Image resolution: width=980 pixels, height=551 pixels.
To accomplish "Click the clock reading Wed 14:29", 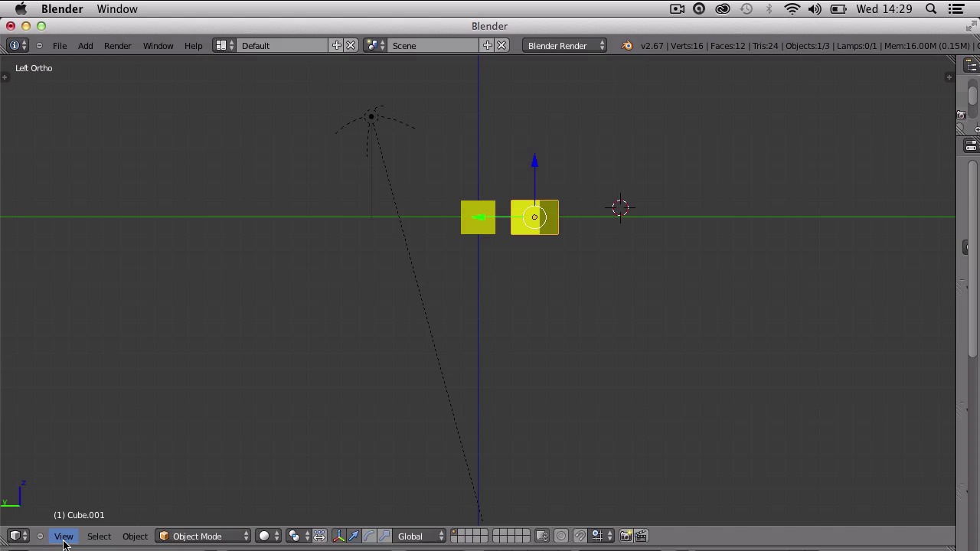I will coord(884,9).
